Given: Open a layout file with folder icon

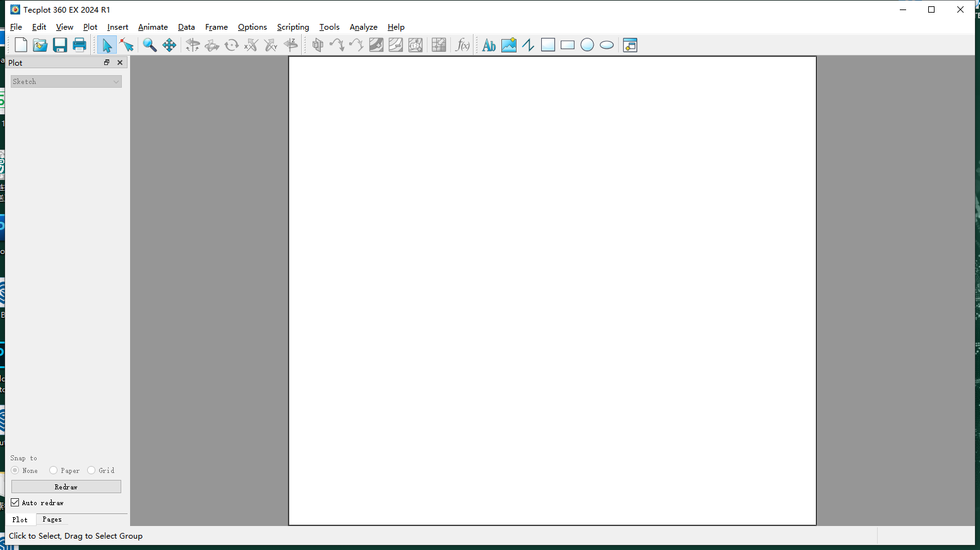Looking at the screenshot, I should [40, 45].
